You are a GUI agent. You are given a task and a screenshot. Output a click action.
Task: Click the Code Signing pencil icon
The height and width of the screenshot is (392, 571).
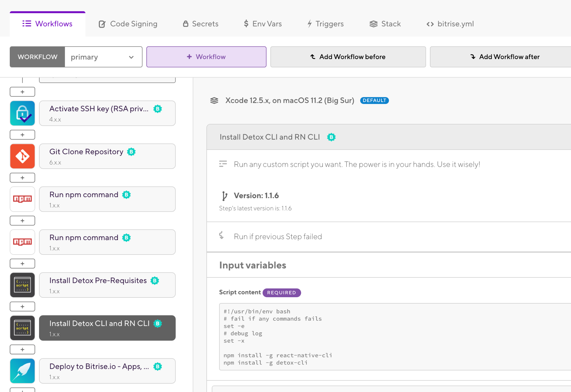click(x=102, y=24)
